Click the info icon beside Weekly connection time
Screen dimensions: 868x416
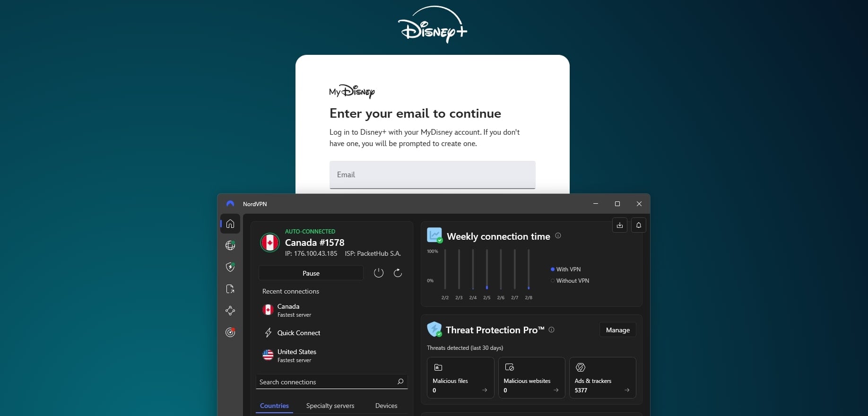coord(558,235)
